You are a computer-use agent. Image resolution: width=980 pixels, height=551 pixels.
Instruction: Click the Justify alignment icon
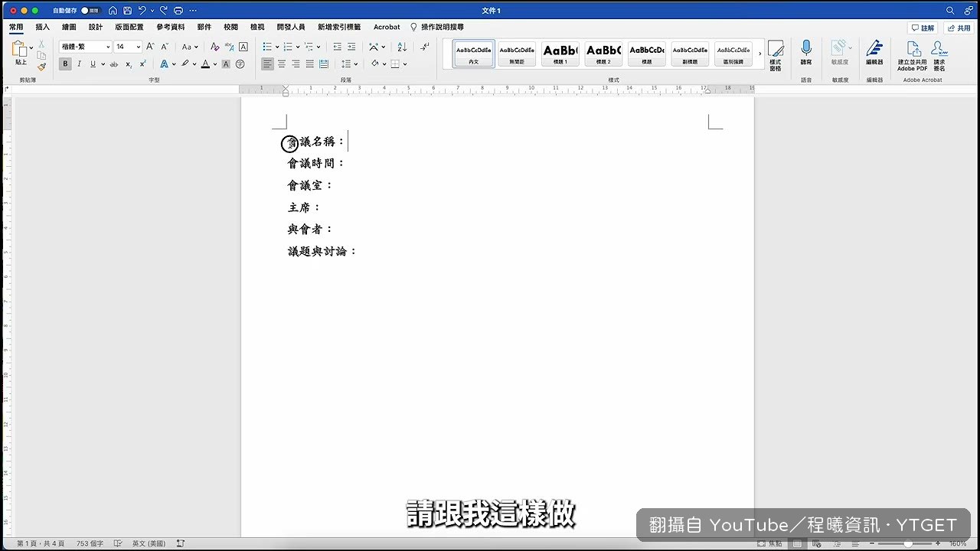[310, 64]
